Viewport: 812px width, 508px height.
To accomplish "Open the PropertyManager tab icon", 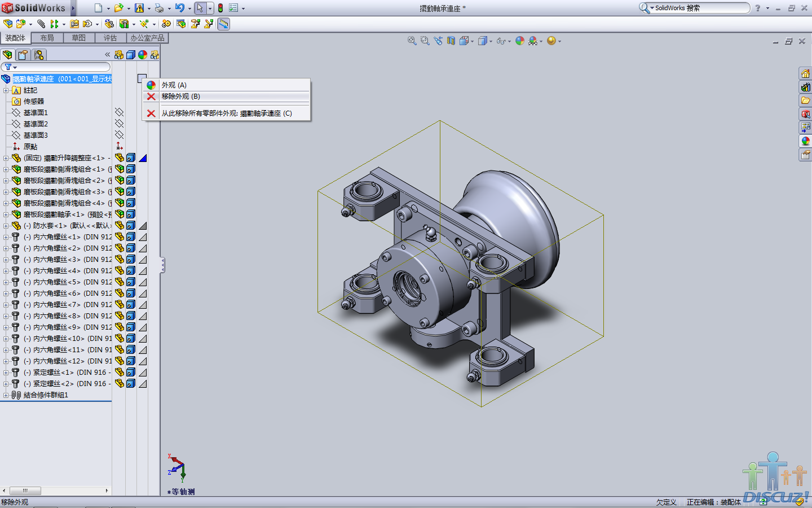I will tap(23, 55).
